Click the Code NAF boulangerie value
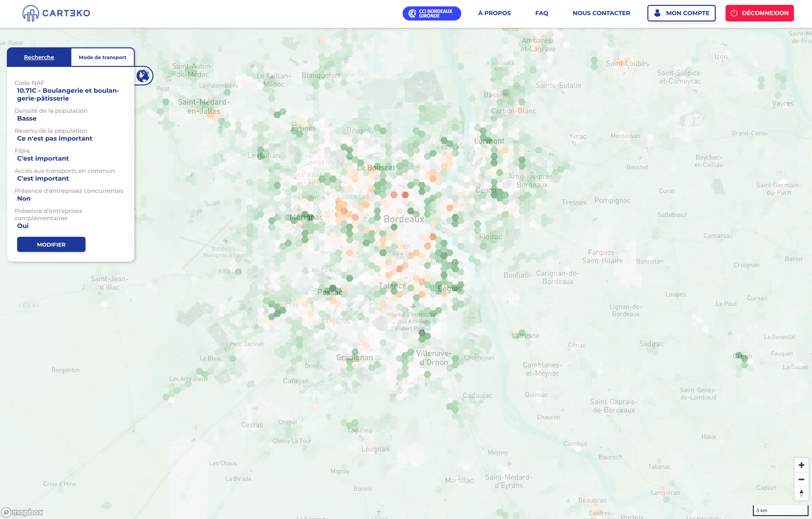The height and width of the screenshot is (519, 812). tap(68, 94)
